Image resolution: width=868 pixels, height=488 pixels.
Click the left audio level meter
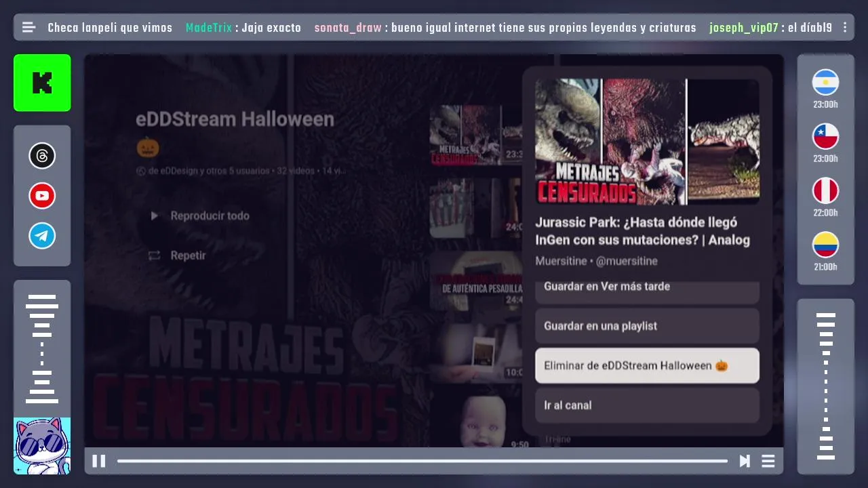pos(42,349)
